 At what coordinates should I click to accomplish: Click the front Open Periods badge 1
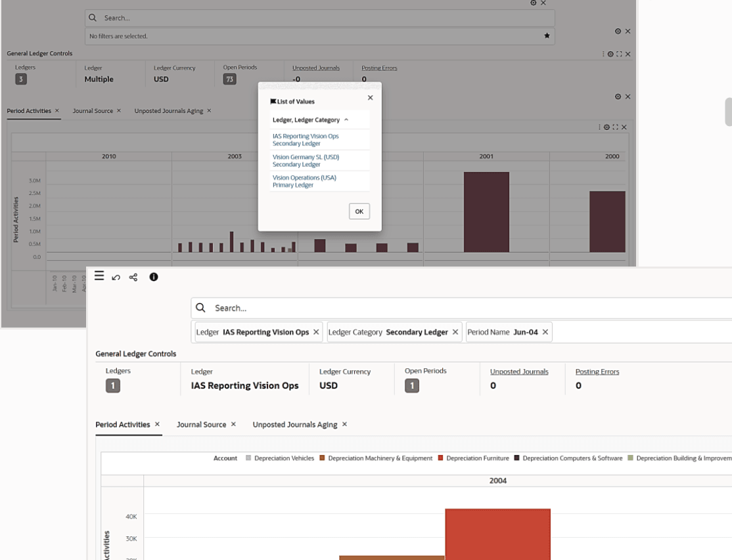[412, 385]
